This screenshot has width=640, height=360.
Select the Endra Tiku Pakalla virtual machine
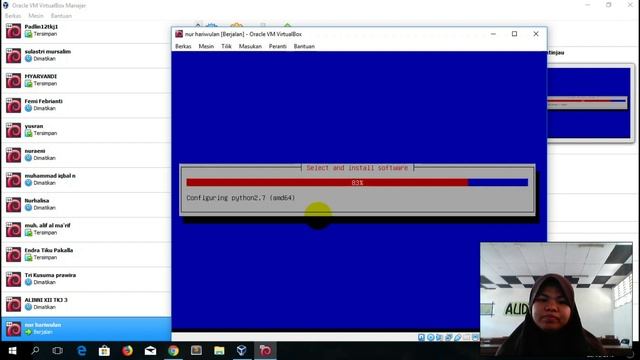point(86,255)
